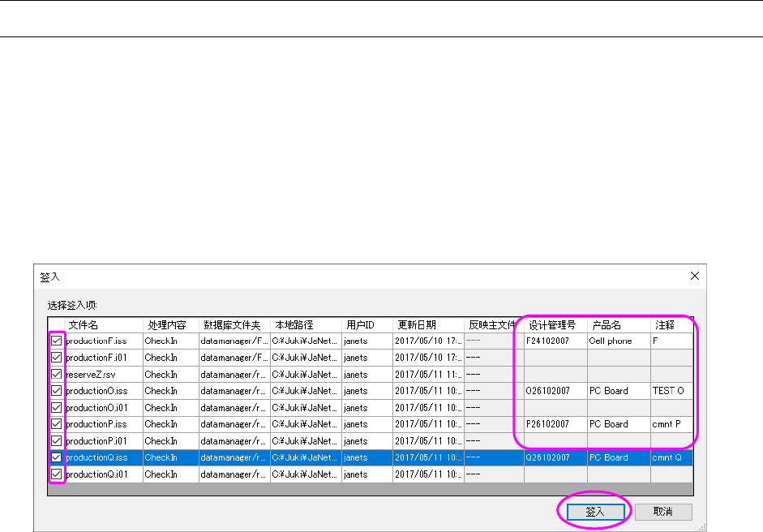Click the 签入 button to check in

coord(595,512)
